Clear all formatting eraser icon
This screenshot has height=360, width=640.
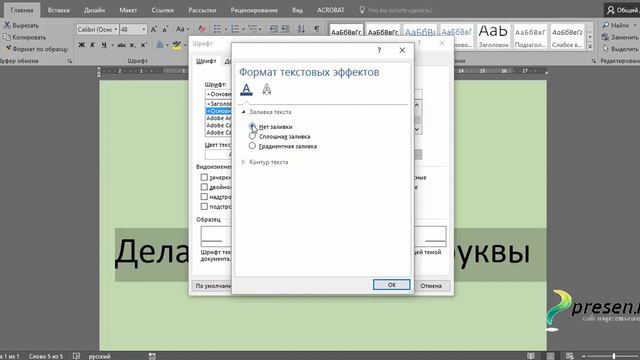pyautogui.click(x=202, y=29)
